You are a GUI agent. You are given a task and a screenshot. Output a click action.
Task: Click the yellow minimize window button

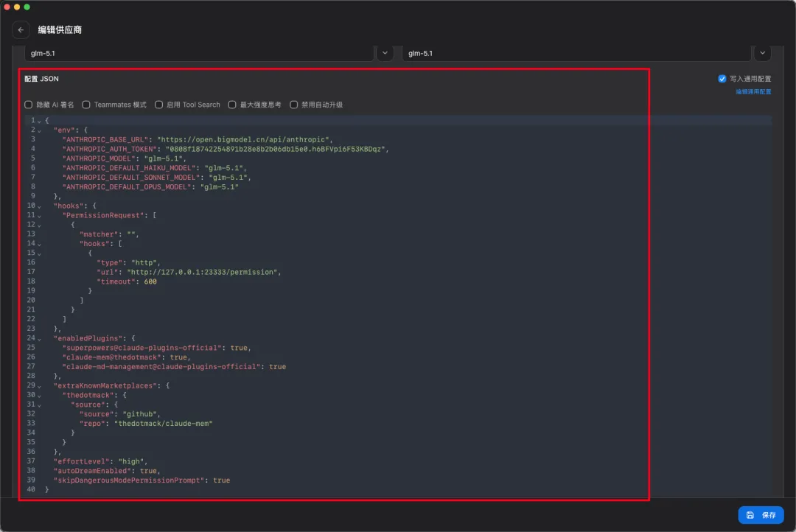17,7
